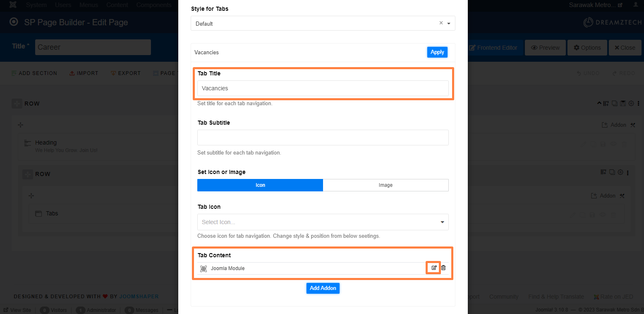Switch to Image option for tab
Screen dimensions: 644x314
tap(385, 185)
